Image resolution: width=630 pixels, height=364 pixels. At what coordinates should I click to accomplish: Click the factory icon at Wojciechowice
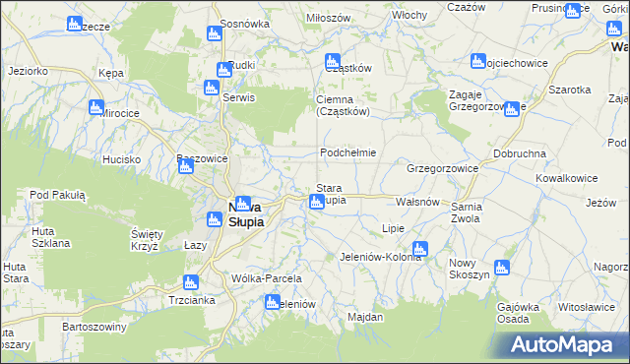478,61
